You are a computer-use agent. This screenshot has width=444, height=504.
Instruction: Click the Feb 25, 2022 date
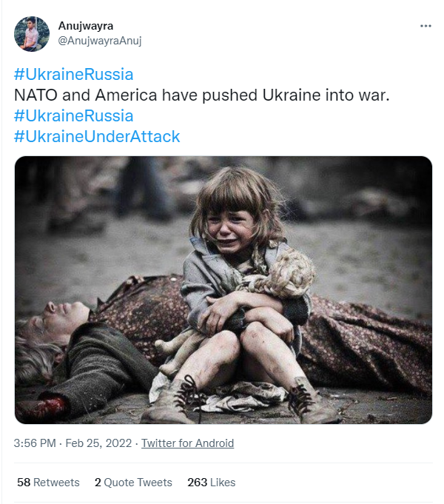coord(99,443)
